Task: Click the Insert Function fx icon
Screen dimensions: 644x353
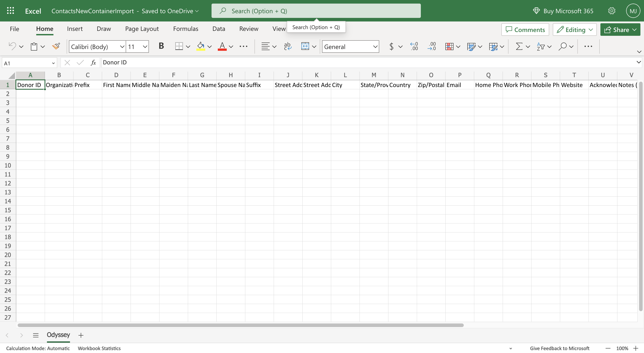Action: (93, 63)
